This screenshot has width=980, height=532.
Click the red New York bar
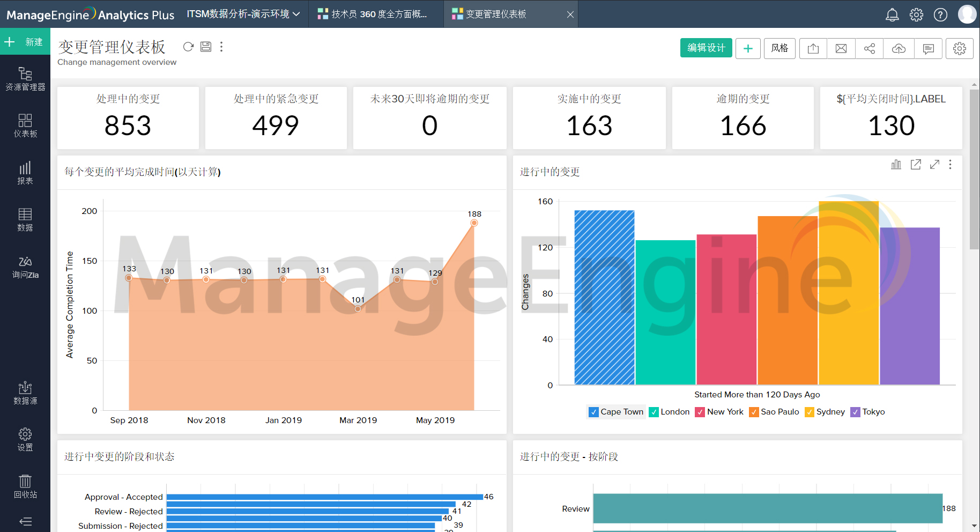coord(726,309)
